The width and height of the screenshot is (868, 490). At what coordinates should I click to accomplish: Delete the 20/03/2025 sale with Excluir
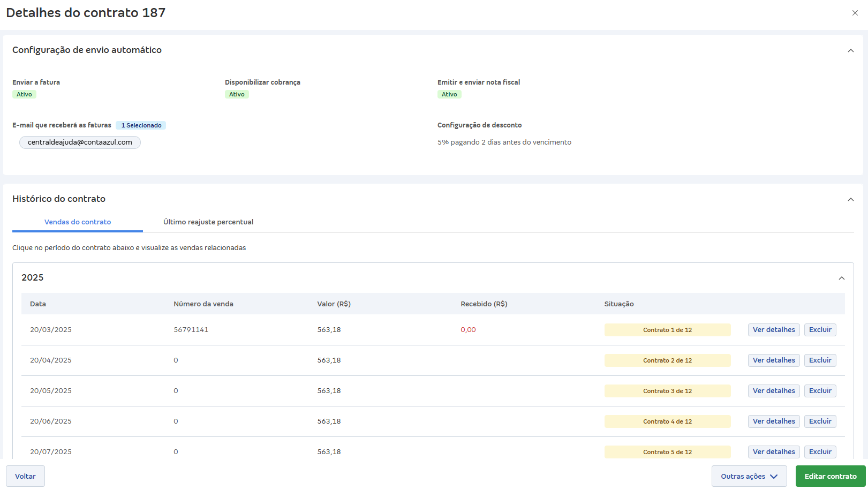tap(820, 330)
